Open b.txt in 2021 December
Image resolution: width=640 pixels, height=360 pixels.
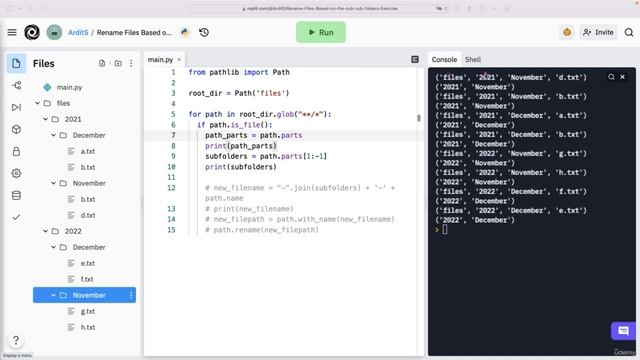87,167
